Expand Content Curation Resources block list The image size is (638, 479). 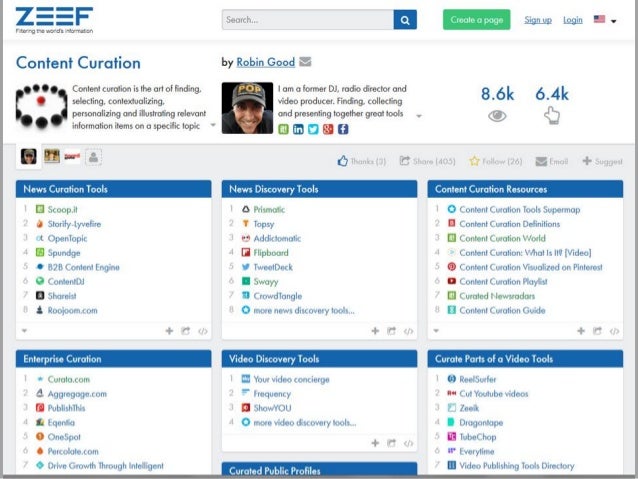[x=436, y=331]
